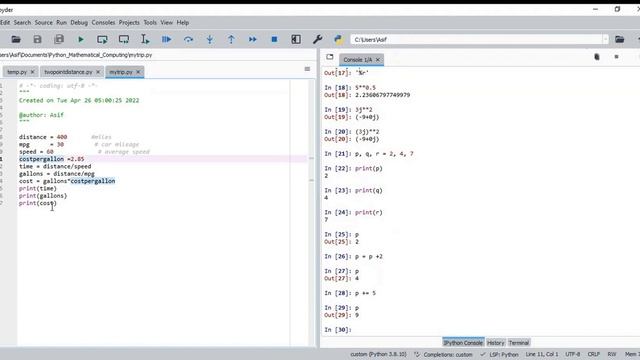Start debugging with Debug file icon
Screen dimensions: 640x360
166,40
